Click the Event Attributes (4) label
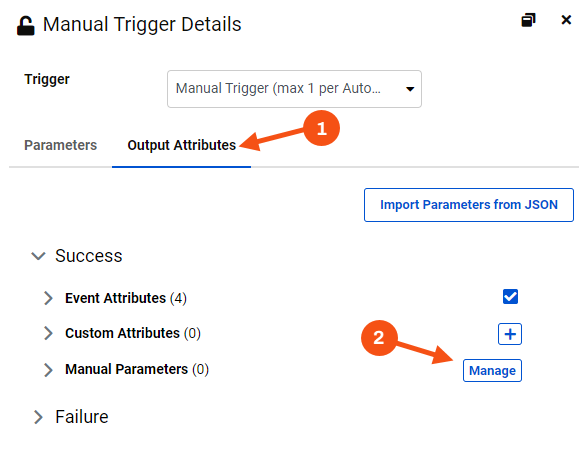This screenshot has height=455, width=583. pyautogui.click(x=126, y=298)
